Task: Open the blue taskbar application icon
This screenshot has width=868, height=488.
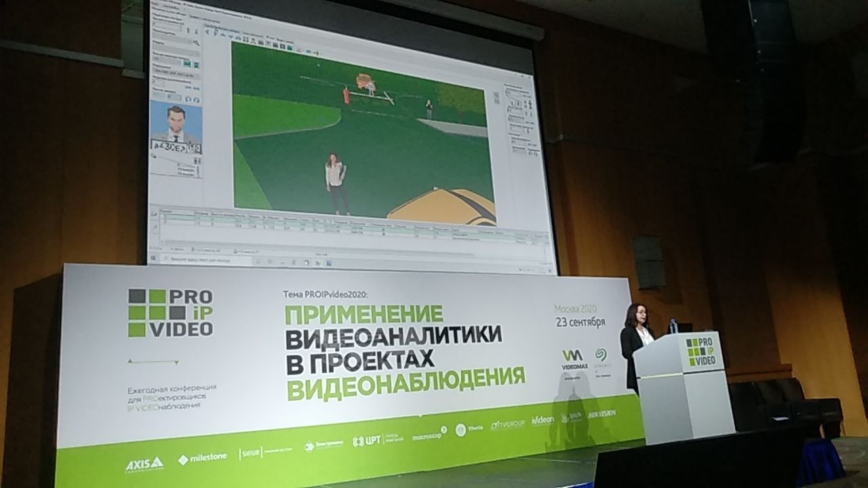Action: 329,263
